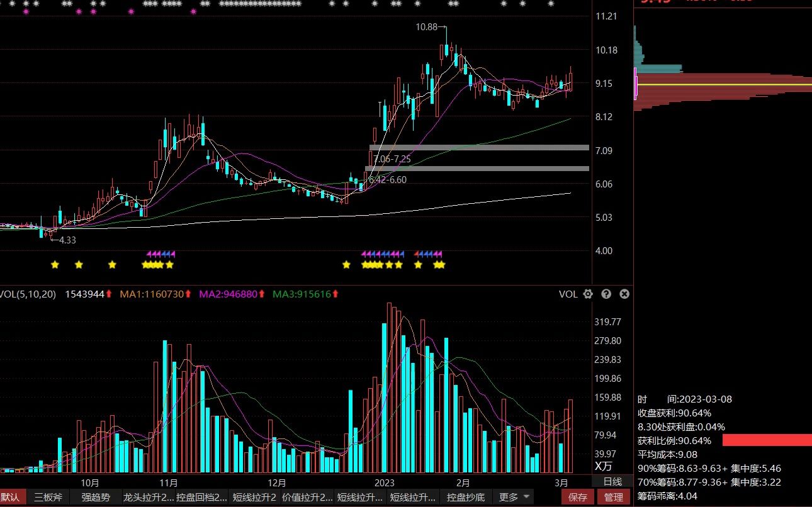Click the gray 6.42-6.60 gap band
Image resolution: width=812 pixels, height=507 pixels.
[477, 168]
